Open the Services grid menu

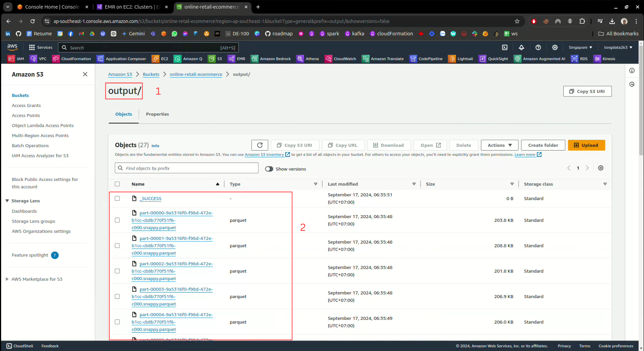pos(41,48)
